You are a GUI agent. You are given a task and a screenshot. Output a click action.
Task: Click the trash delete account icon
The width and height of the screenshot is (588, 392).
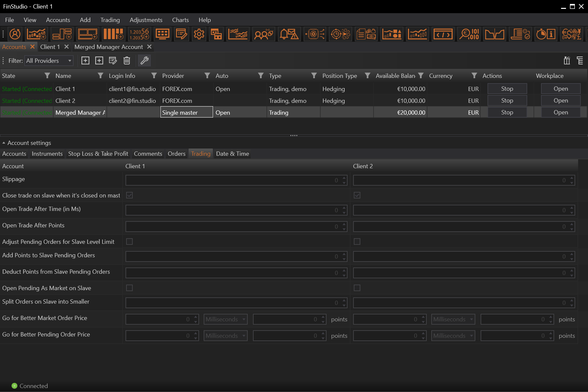coord(127,60)
